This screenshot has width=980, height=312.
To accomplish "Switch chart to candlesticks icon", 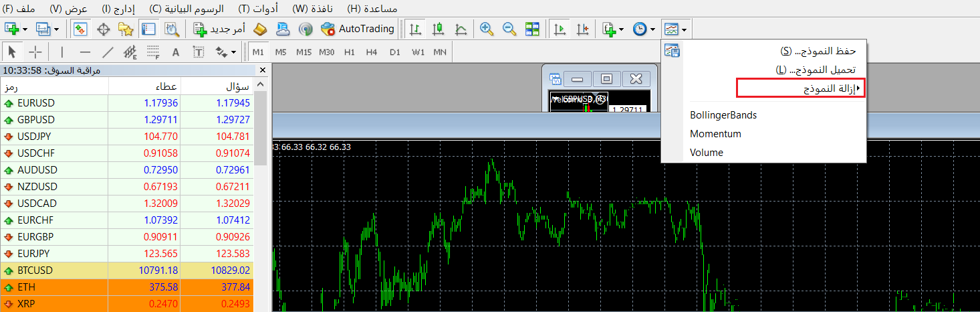I will 439,29.
